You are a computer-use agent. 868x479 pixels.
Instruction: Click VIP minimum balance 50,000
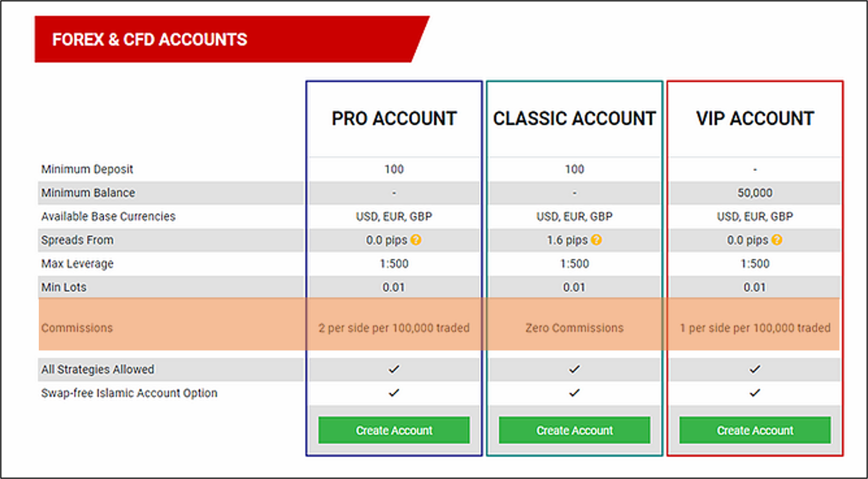click(755, 193)
